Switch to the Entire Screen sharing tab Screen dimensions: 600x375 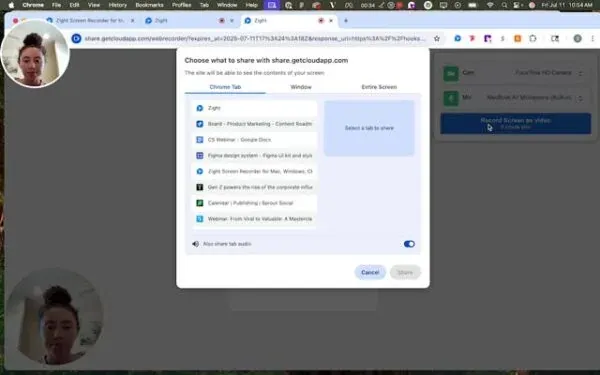click(379, 87)
